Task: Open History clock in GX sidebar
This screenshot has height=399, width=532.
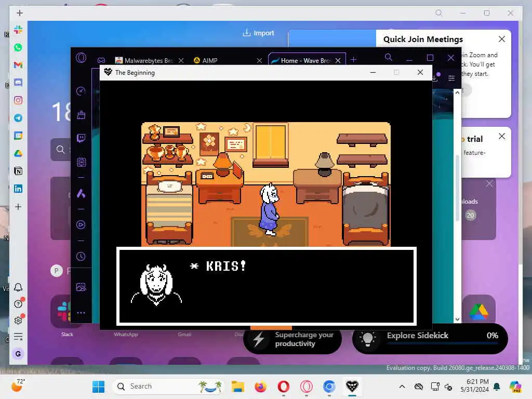Action: coord(81,257)
